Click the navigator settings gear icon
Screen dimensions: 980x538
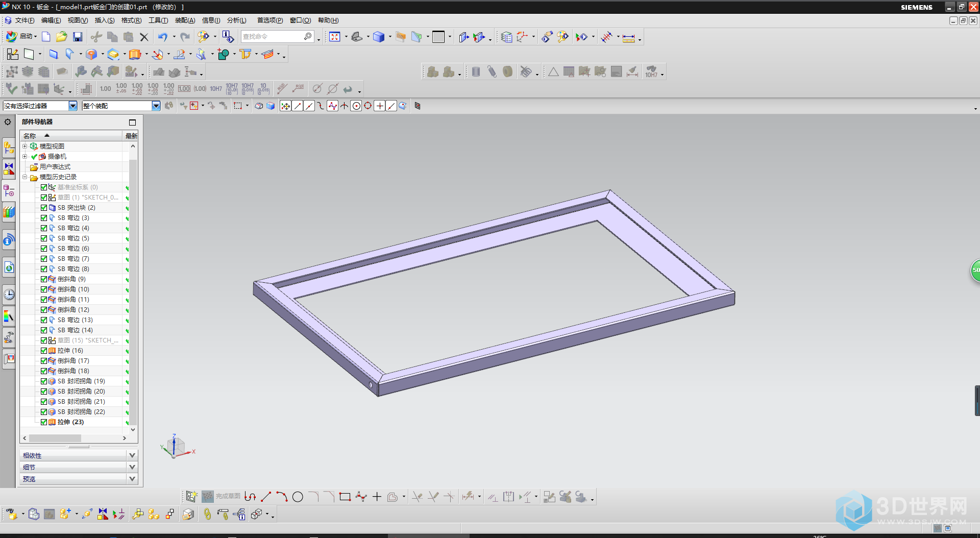(8, 122)
